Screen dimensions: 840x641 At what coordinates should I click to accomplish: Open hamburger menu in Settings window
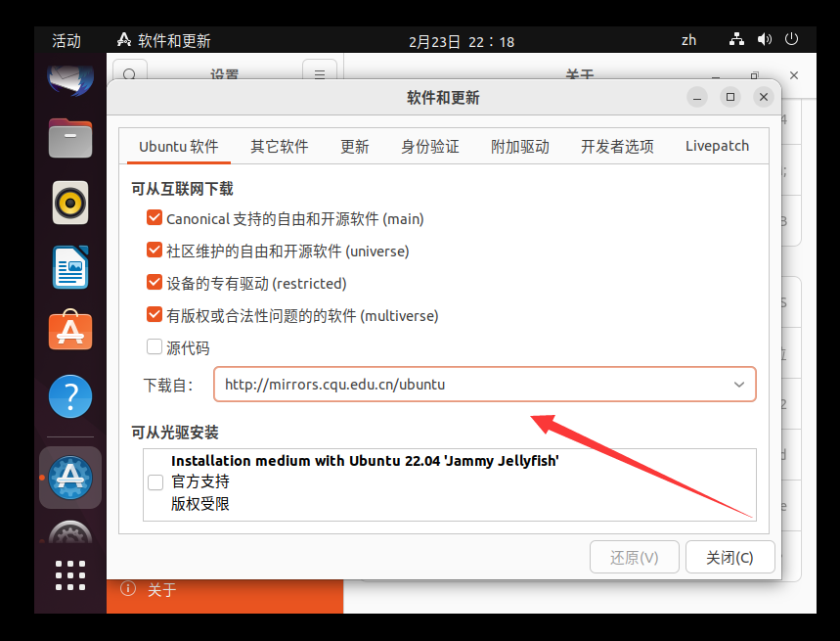pos(320,74)
